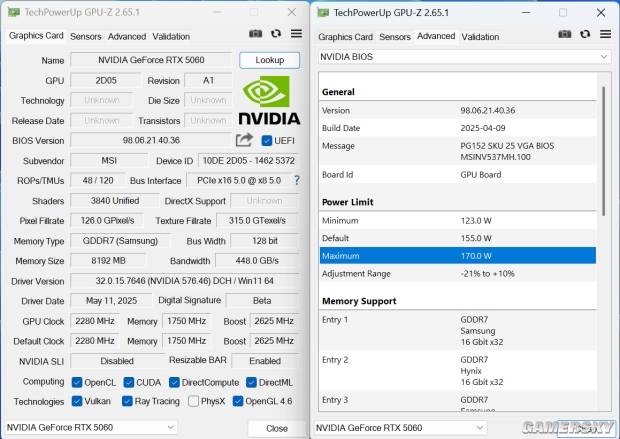This screenshot has width=620, height=439.
Task: Click the Driver Version field
Action: click(185, 281)
